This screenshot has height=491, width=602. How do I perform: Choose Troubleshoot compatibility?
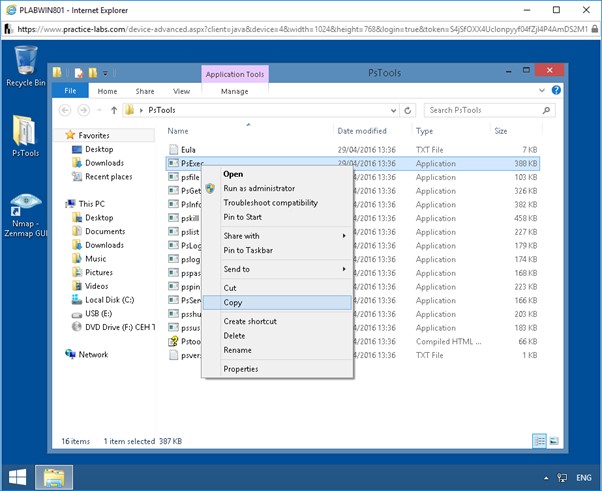277,202
